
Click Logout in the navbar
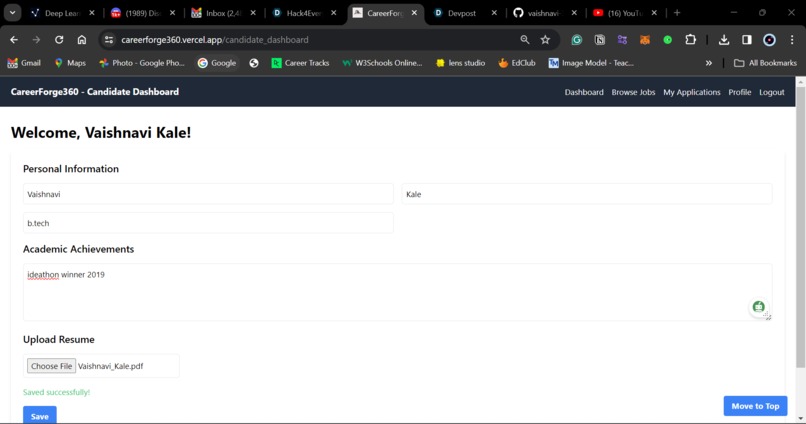coord(772,92)
